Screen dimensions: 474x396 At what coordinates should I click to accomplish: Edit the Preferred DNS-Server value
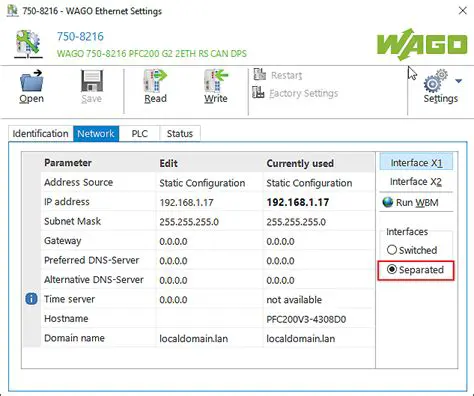(209, 261)
